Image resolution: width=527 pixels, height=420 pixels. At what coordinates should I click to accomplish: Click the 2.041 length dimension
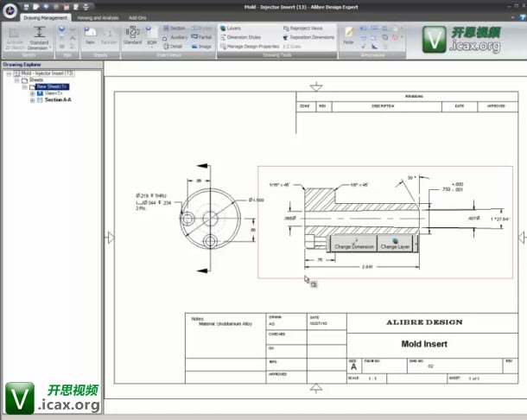367,267
